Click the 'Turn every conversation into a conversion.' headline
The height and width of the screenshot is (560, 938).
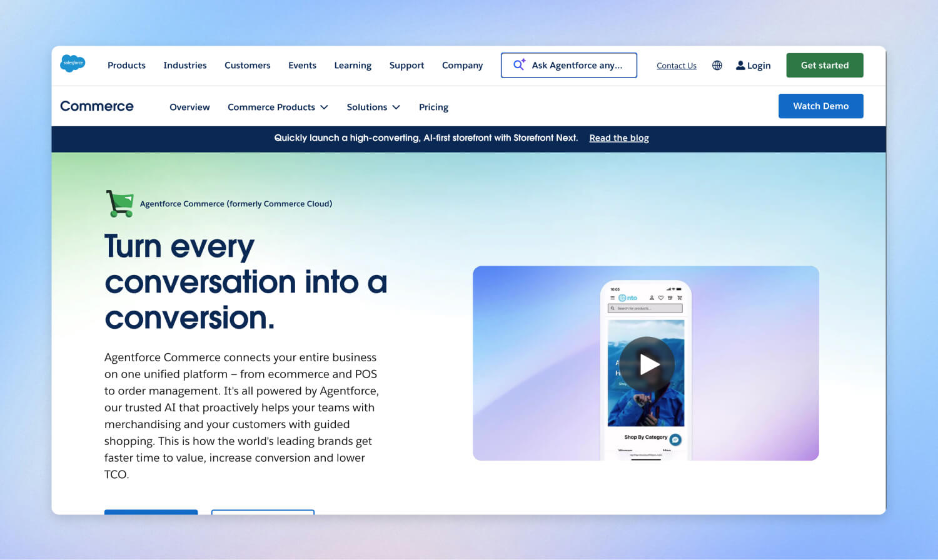coord(246,282)
